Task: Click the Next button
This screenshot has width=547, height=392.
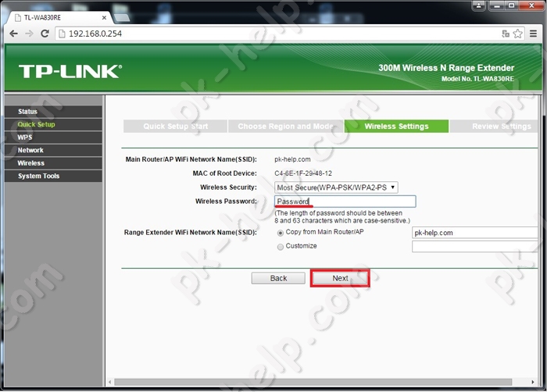Action: click(x=340, y=278)
